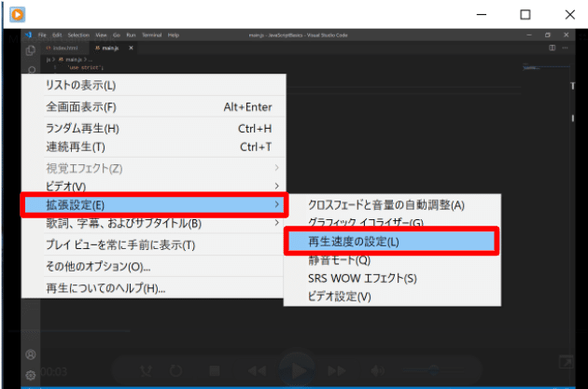Select クロスフェードと音量の自動調整(A)
588x389 pixels.
[x=392, y=205]
